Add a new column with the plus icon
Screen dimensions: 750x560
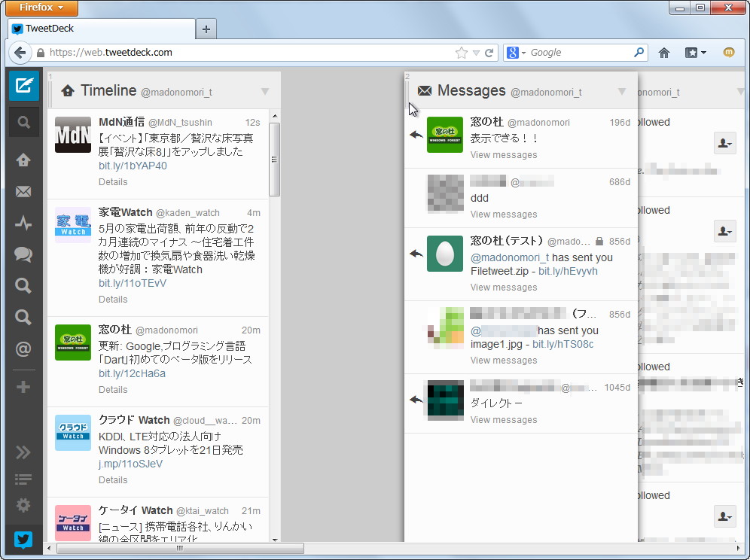[x=23, y=386]
